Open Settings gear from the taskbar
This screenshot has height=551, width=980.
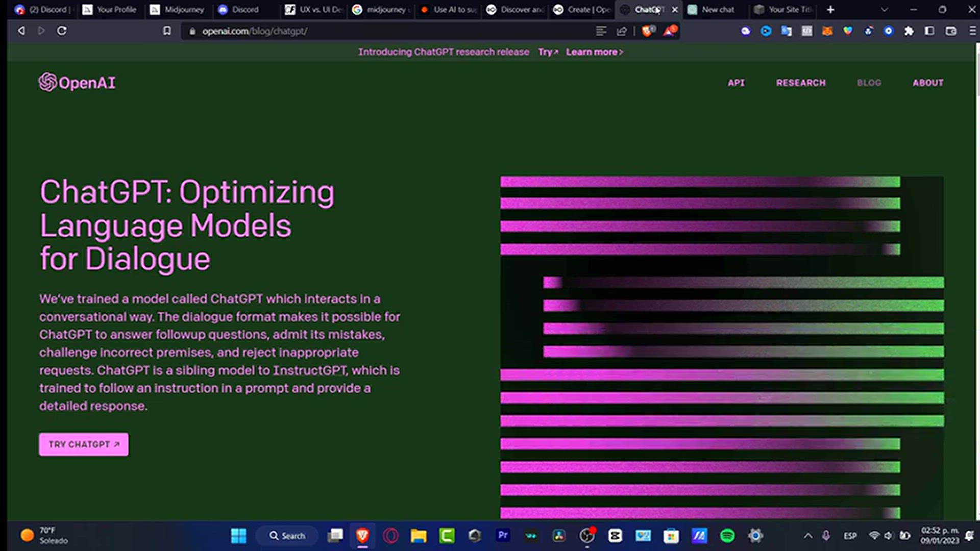click(x=755, y=536)
